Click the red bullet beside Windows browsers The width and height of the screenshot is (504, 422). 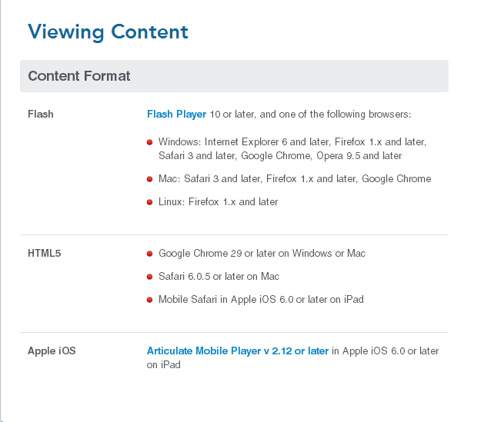(150, 143)
